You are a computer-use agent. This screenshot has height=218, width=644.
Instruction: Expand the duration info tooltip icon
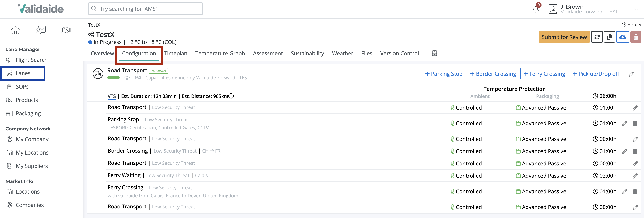pyautogui.click(x=231, y=96)
